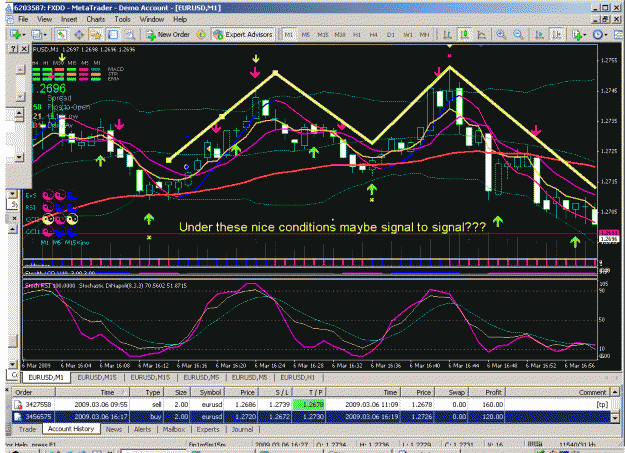Image resolution: width=625 pixels, height=453 pixels.
Task: Open the Window menu
Action: (x=151, y=19)
